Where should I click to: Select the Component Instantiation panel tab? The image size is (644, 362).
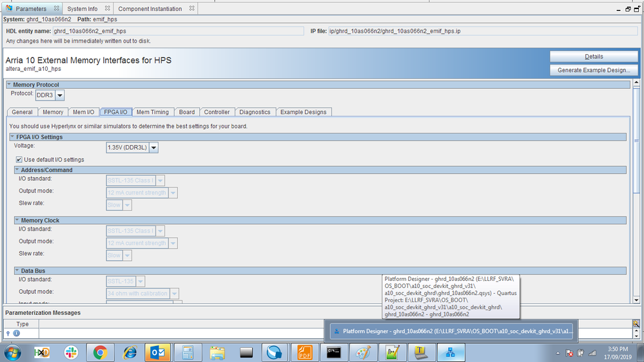[150, 8]
